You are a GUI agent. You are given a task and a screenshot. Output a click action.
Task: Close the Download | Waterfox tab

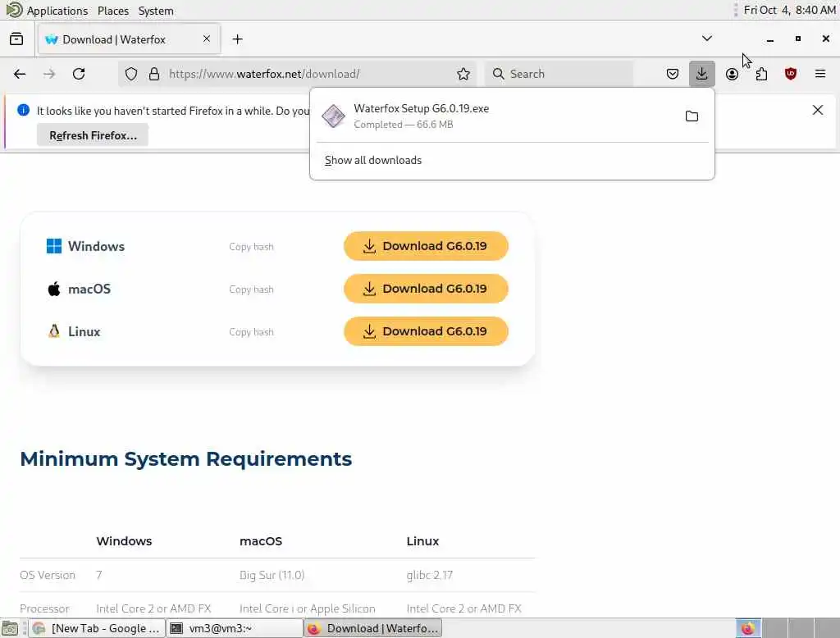tap(207, 39)
